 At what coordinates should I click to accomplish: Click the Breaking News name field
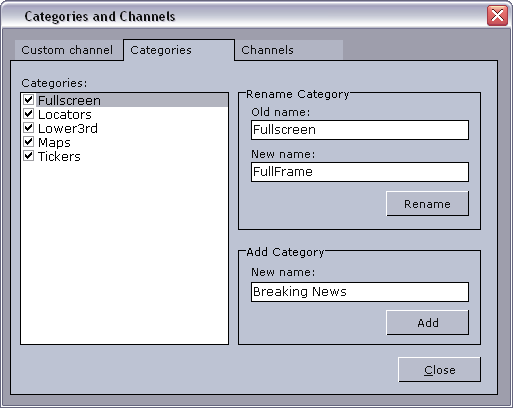[x=360, y=292]
